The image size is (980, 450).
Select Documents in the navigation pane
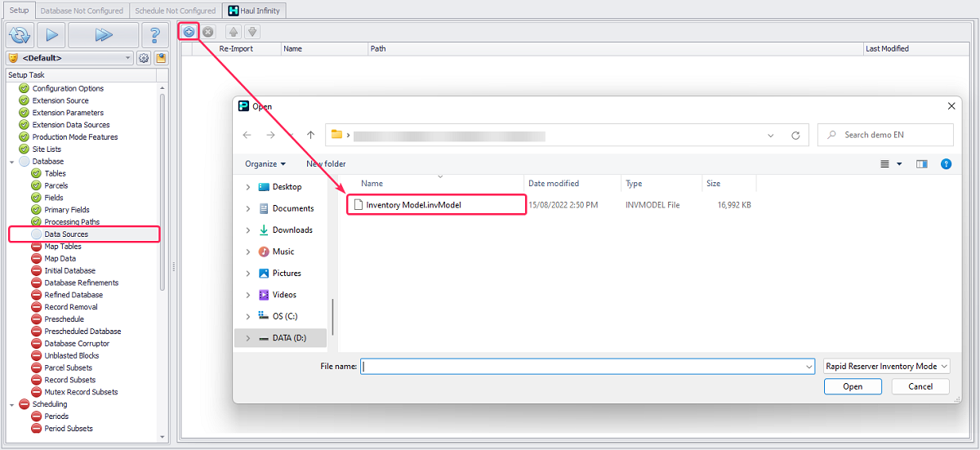click(x=292, y=208)
